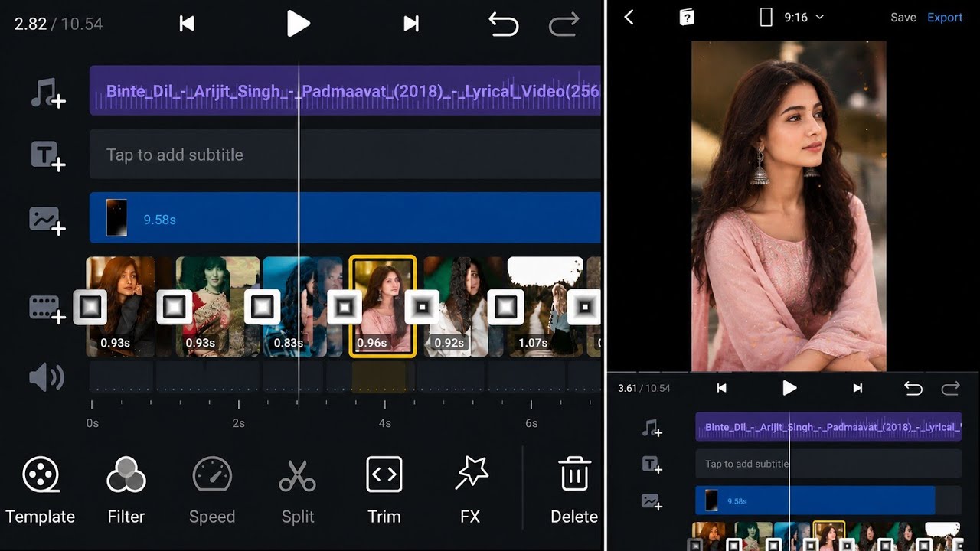The image size is (980, 551).
Task: Open the Filter tool
Action: (x=126, y=491)
